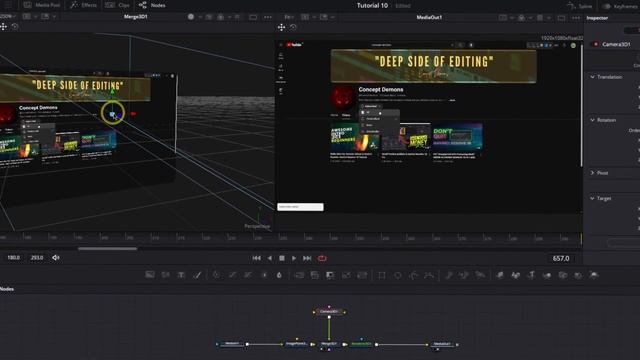Jump to first frame

point(256,258)
